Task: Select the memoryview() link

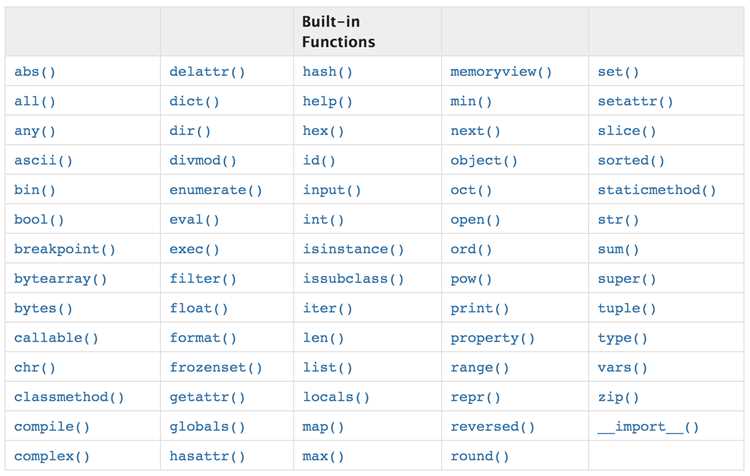Action: [x=501, y=72]
